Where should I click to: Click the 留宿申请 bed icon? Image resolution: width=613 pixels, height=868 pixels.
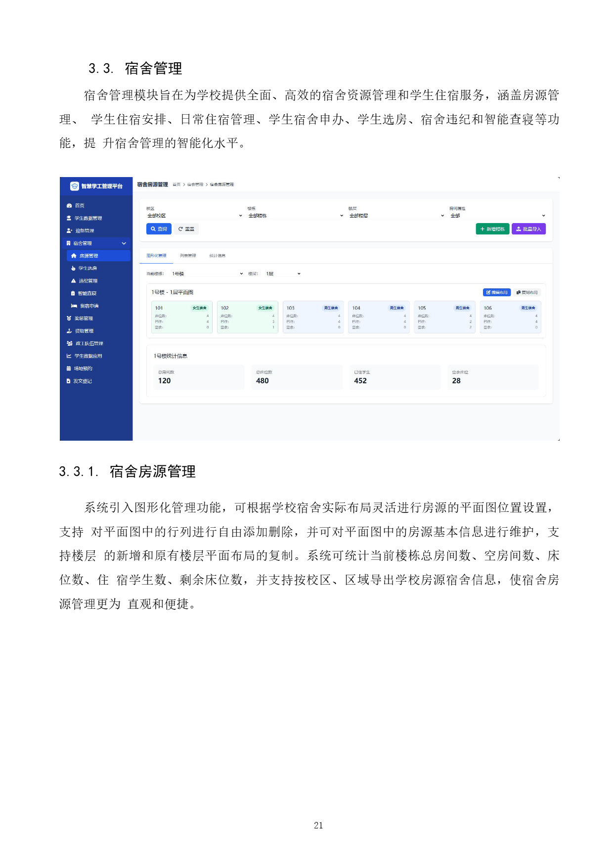pos(74,306)
